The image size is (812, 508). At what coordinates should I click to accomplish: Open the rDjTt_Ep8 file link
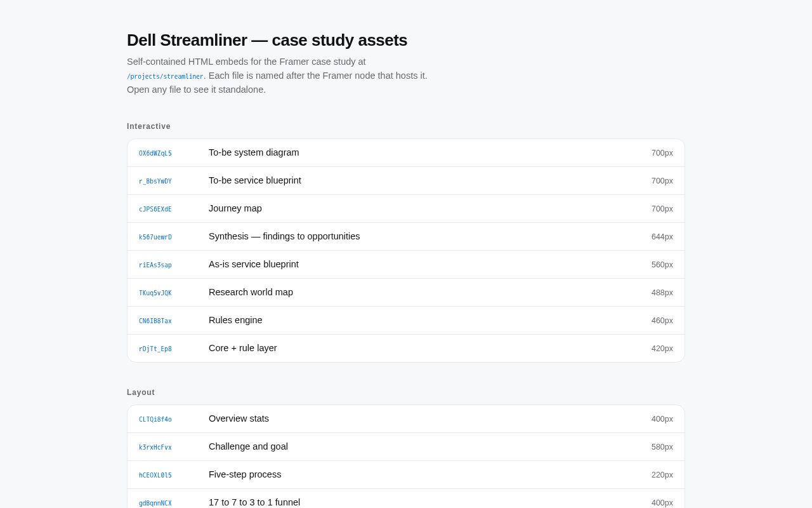[155, 349]
